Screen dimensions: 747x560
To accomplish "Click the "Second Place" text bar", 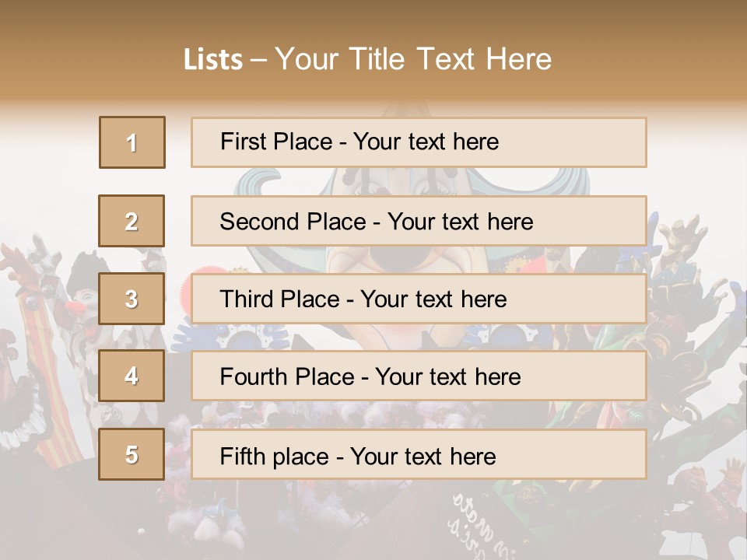I will tap(419, 221).
